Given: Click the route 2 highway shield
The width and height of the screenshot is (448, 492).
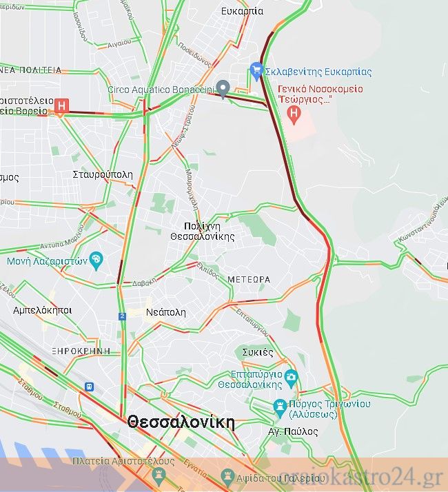Looking at the screenshot, I should [122, 316].
